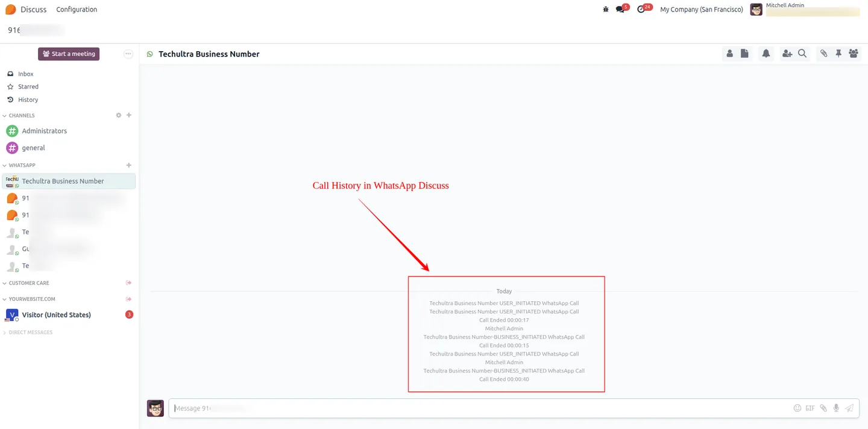The height and width of the screenshot is (429, 868).
Task: Go to the Starred mailbox
Action: pyautogui.click(x=28, y=86)
